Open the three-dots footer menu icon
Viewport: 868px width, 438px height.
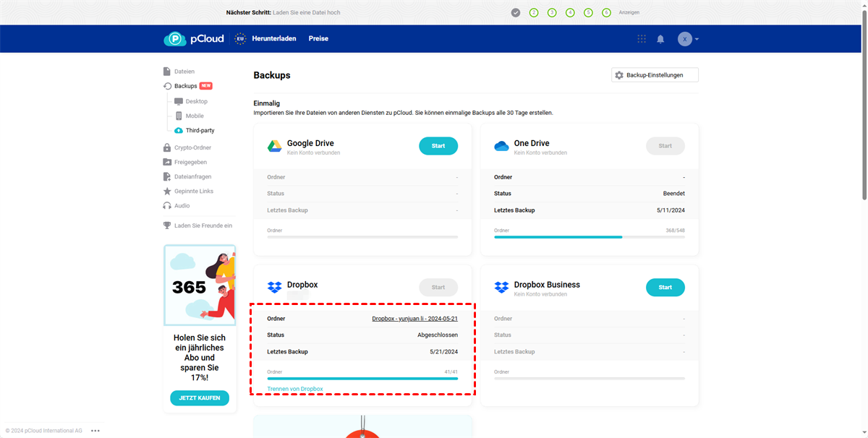95,431
